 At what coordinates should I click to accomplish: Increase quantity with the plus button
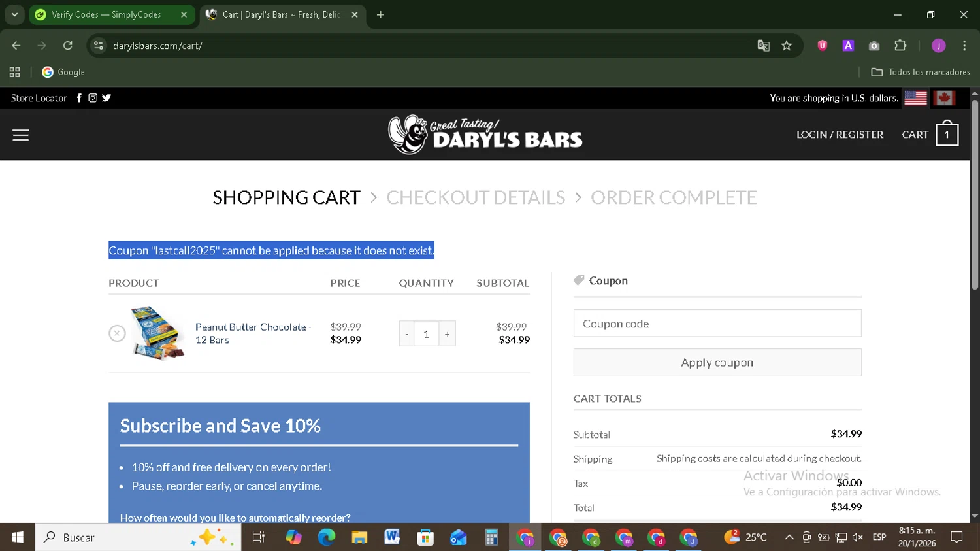[x=447, y=334]
